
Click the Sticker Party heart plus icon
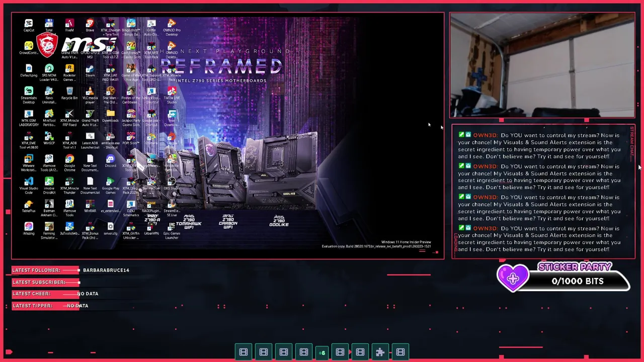(513, 278)
